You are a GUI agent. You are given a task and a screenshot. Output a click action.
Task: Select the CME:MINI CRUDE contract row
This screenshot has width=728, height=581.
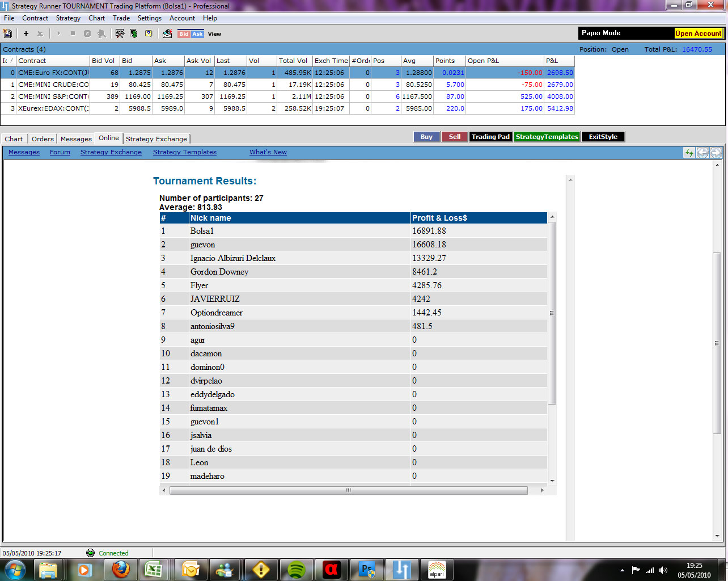[287, 85]
